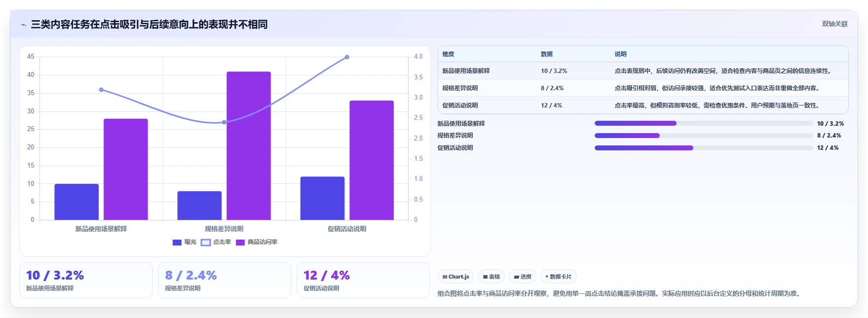Click the '12 / 4%' value beside progress bar
This screenshot has height=318, width=868.
point(828,148)
